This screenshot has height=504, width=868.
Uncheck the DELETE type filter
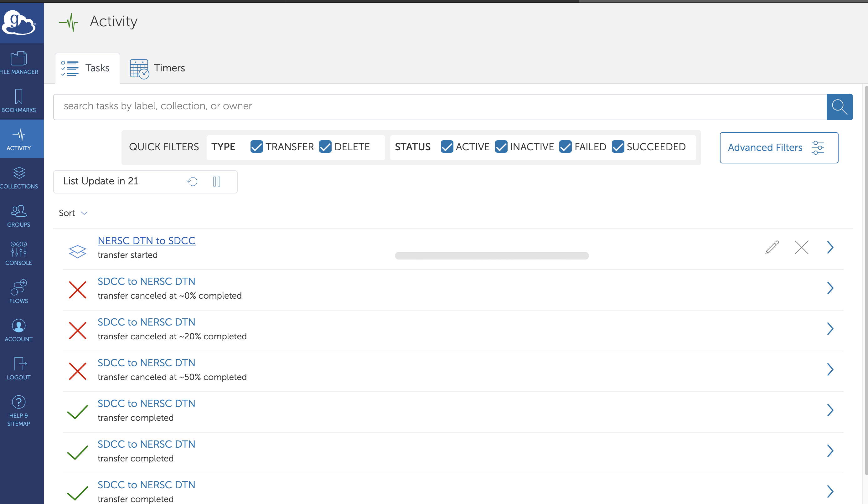click(x=325, y=147)
